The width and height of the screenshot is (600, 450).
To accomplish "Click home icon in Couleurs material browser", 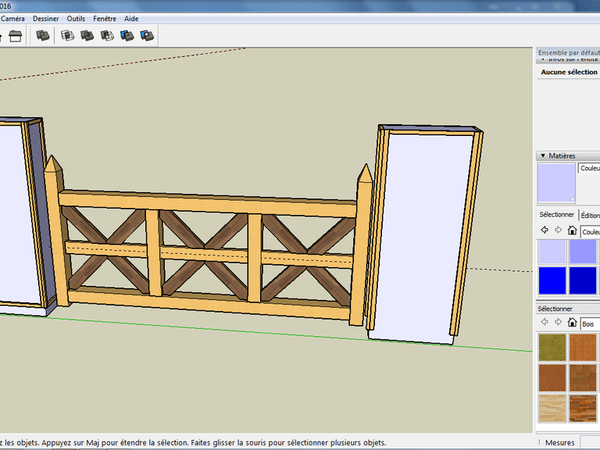I will [x=571, y=230].
